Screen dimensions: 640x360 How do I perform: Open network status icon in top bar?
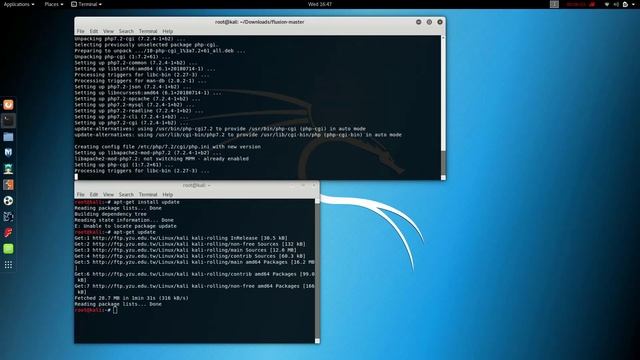(607, 4)
